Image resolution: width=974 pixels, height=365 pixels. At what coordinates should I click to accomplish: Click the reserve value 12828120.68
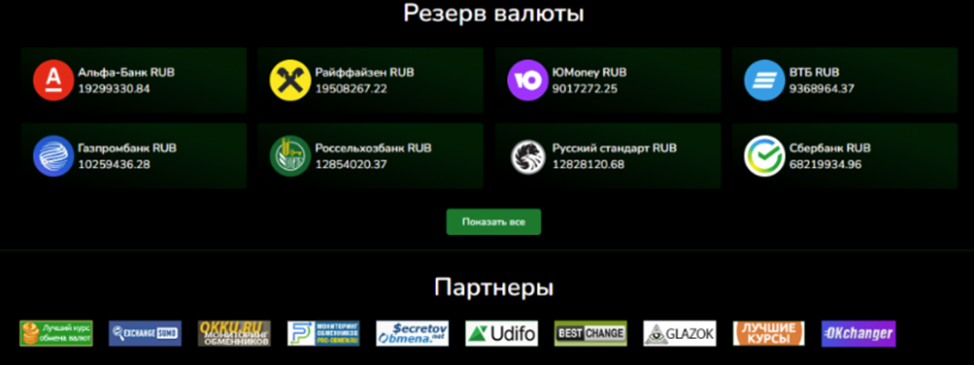coord(588,164)
